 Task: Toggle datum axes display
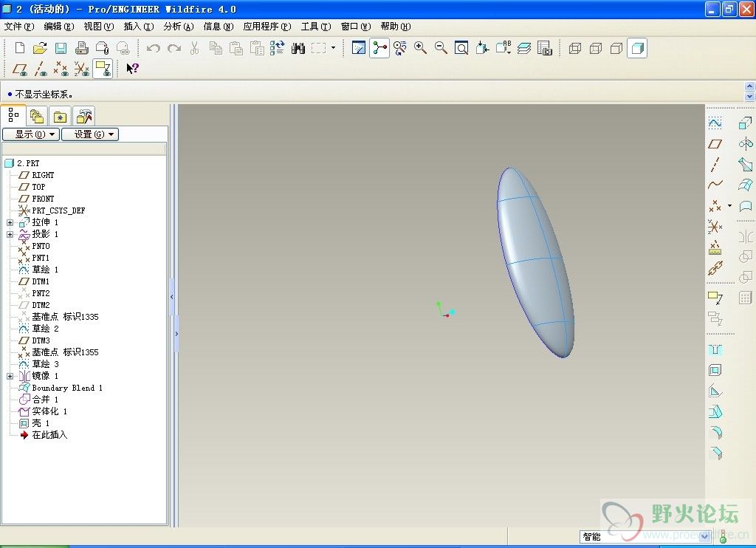[41, 69]
